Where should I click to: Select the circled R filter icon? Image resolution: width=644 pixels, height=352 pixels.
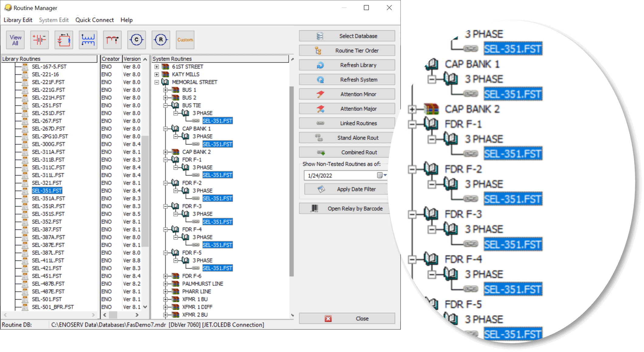[x=161, y=40]
